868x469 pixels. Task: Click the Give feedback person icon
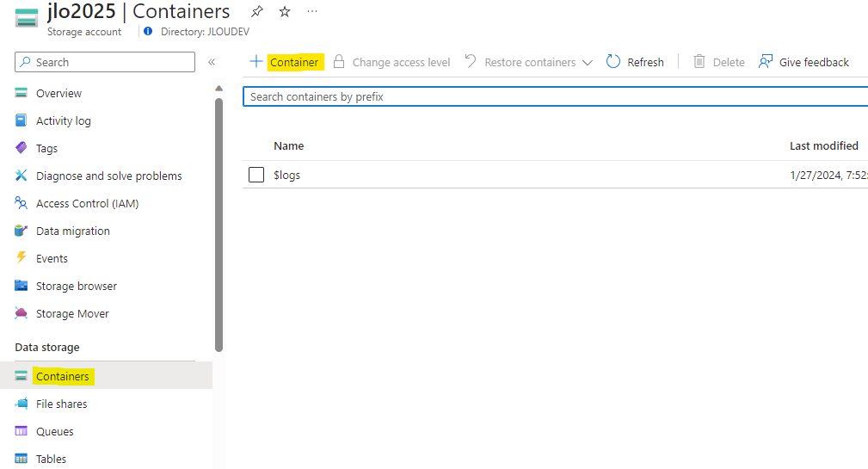[766, 61]
